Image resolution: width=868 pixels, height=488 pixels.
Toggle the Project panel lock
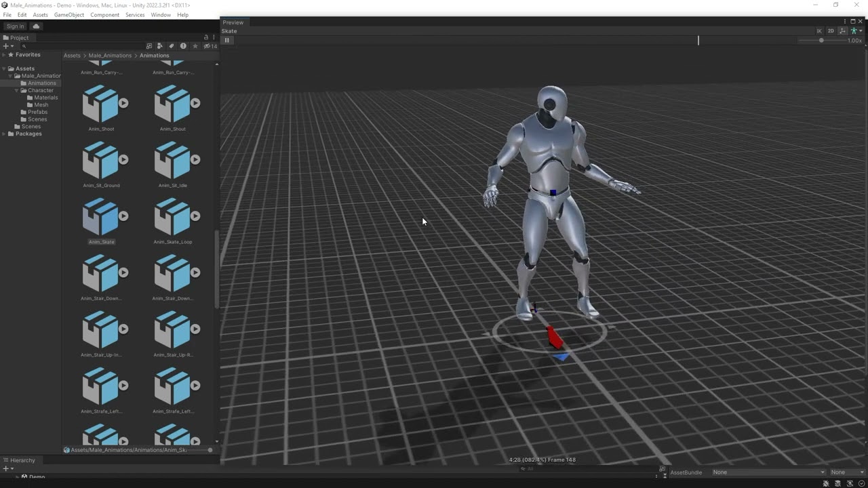206,37
